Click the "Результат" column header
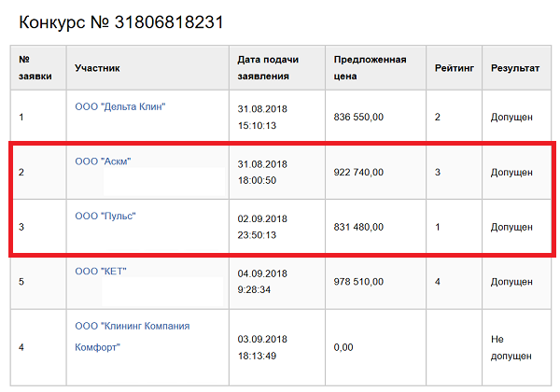This screenshot has height=392, width=560. pos(515,68)
